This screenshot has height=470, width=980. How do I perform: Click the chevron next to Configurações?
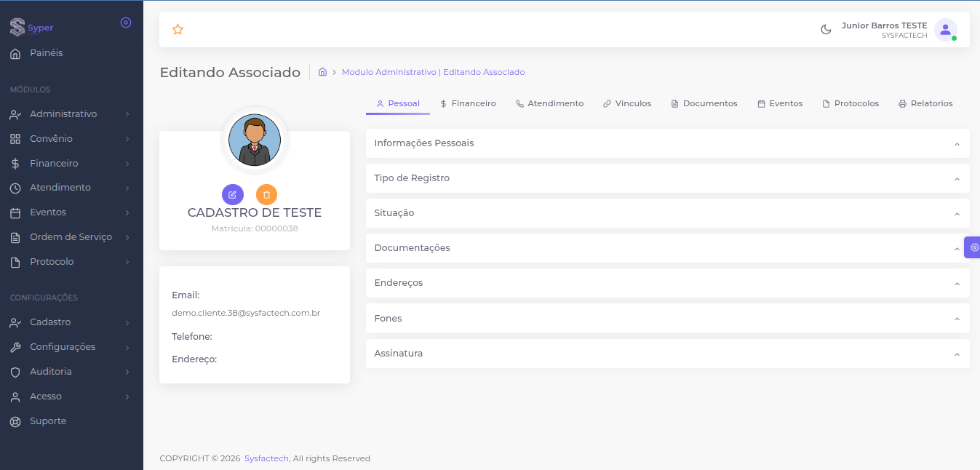127,347
